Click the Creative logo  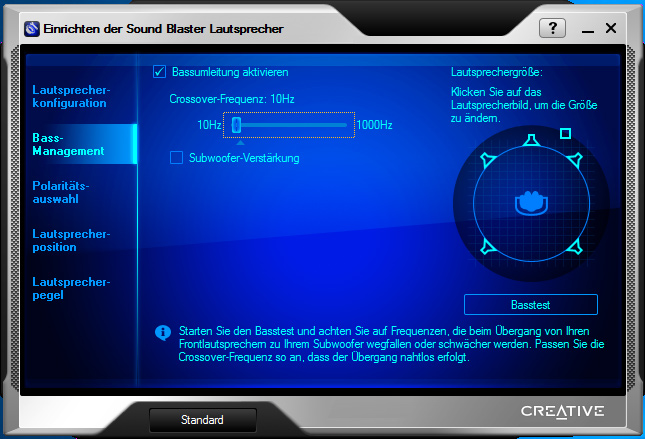tap(563, 411)
